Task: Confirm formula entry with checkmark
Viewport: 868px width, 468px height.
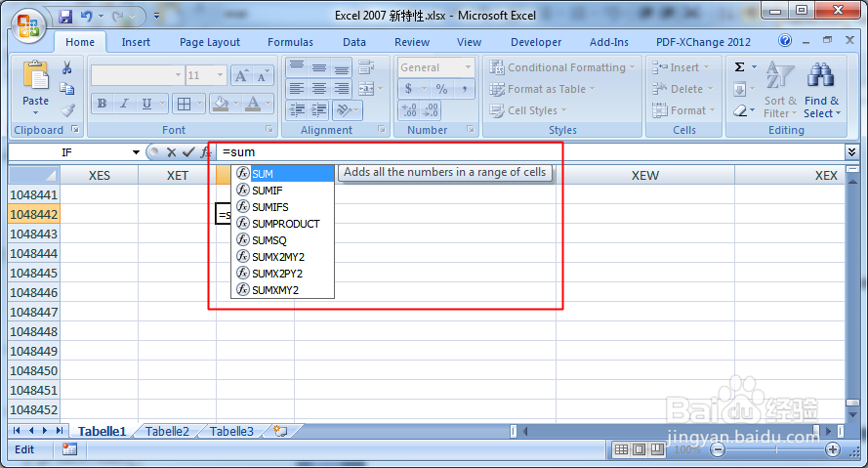Action: click(188, 152)
